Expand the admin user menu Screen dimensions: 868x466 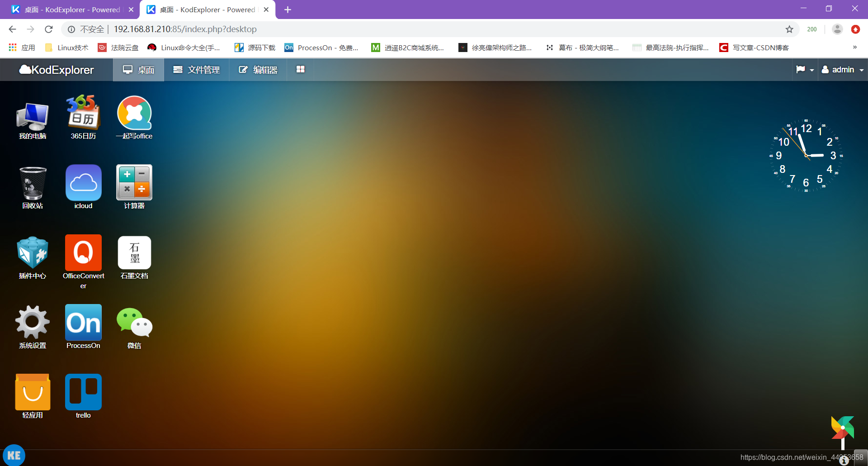pos(843,70)
